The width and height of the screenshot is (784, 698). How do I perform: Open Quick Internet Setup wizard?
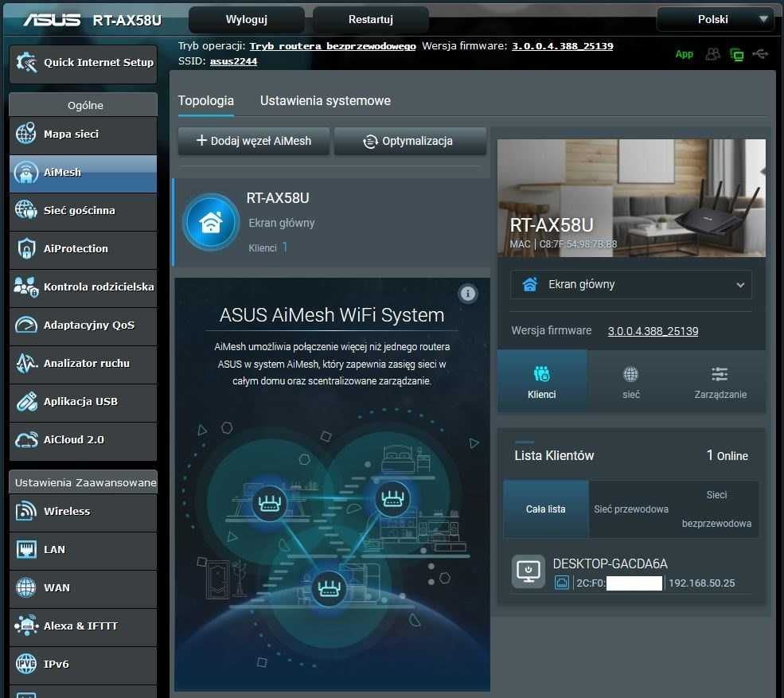tap(83, 63)
